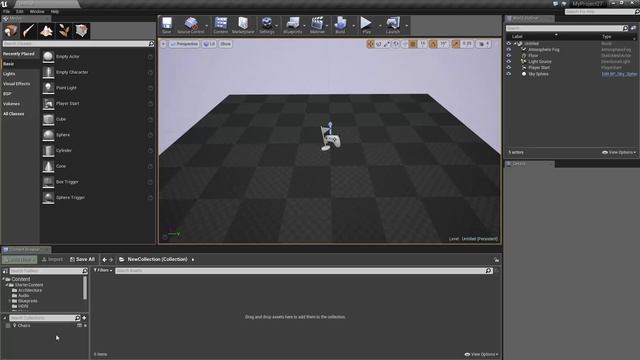Hide Atmospheric Fog using its eye icon
This screenshot has height=360, width=640.
[x=509, y=49]
